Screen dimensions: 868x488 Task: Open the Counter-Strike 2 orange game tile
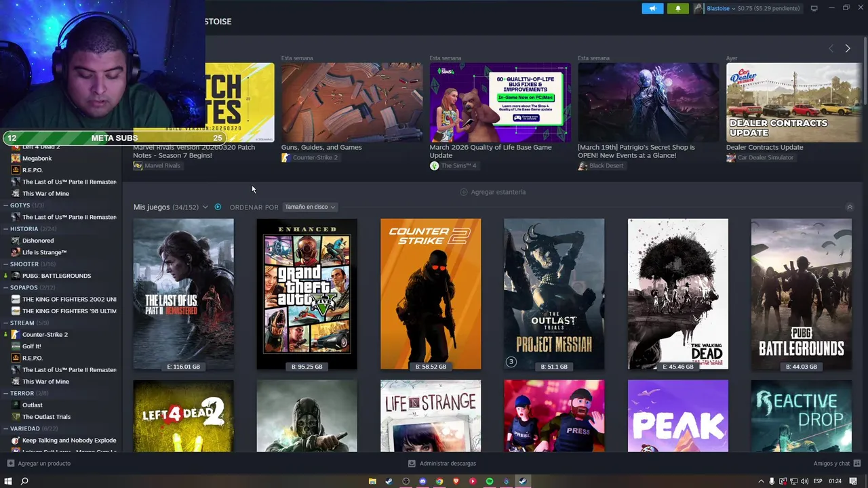pos(431,294)
